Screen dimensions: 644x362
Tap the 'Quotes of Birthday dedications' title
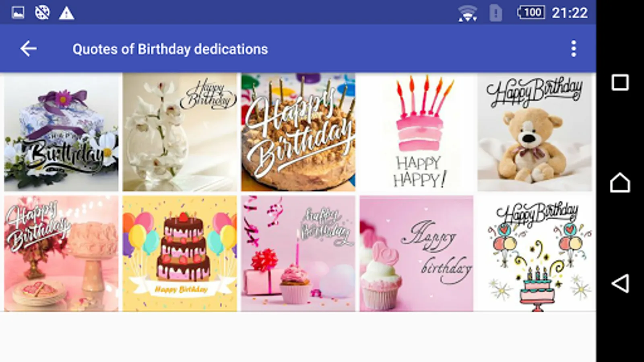point(170,49)
